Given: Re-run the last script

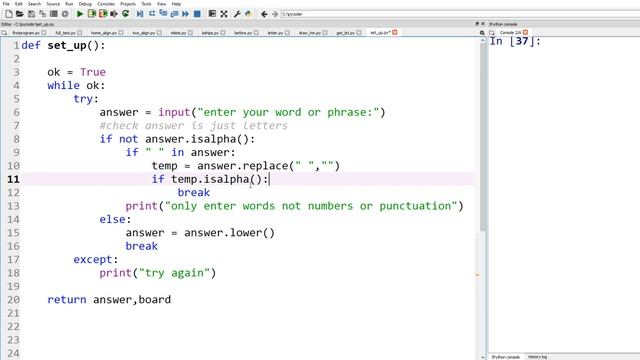Looking at the screenshot, I should coord(125,14).
